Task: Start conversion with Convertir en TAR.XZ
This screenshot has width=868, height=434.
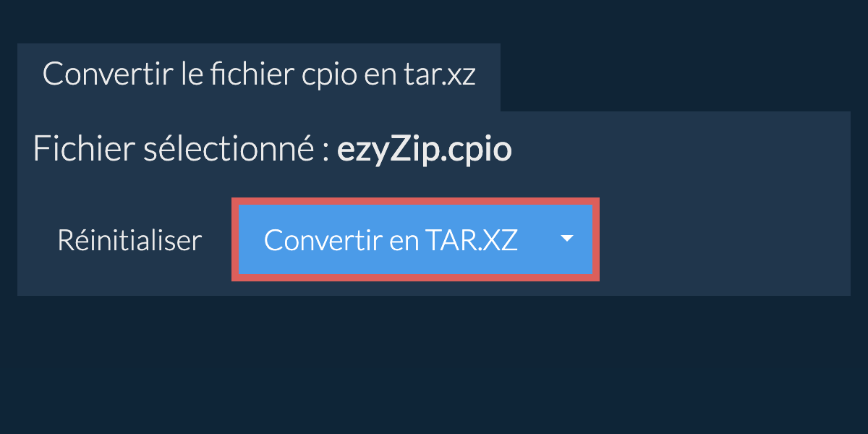Action: (x=391, y=240)
